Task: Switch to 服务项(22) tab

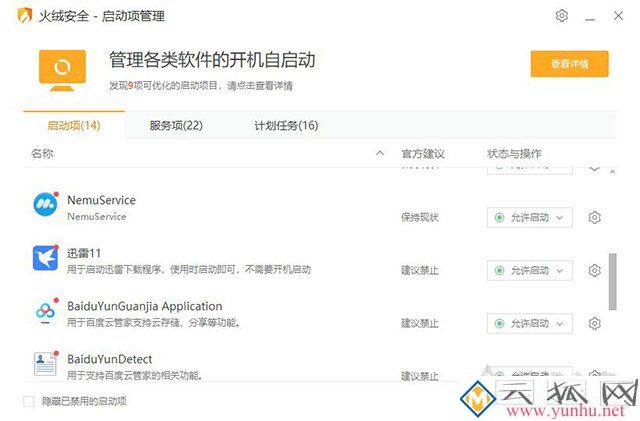Action: 176,125
